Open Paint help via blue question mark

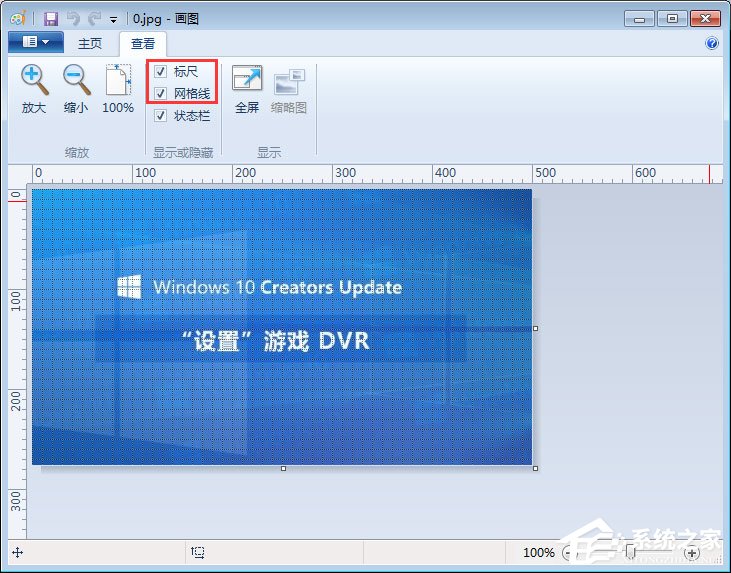tap(712, 43)
